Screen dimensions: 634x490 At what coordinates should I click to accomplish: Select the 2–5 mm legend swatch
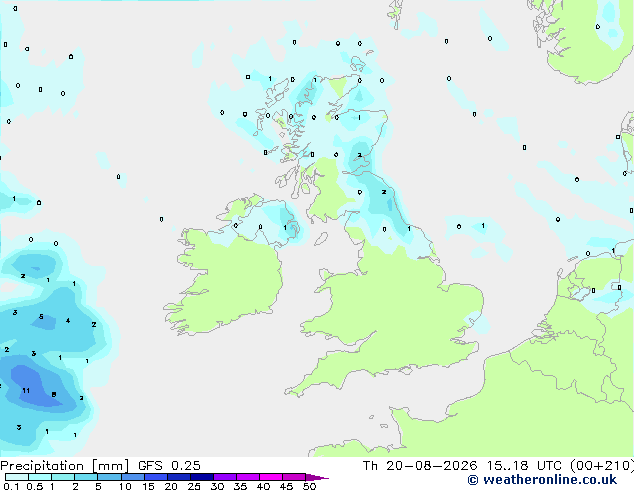(x=86, y=477)
